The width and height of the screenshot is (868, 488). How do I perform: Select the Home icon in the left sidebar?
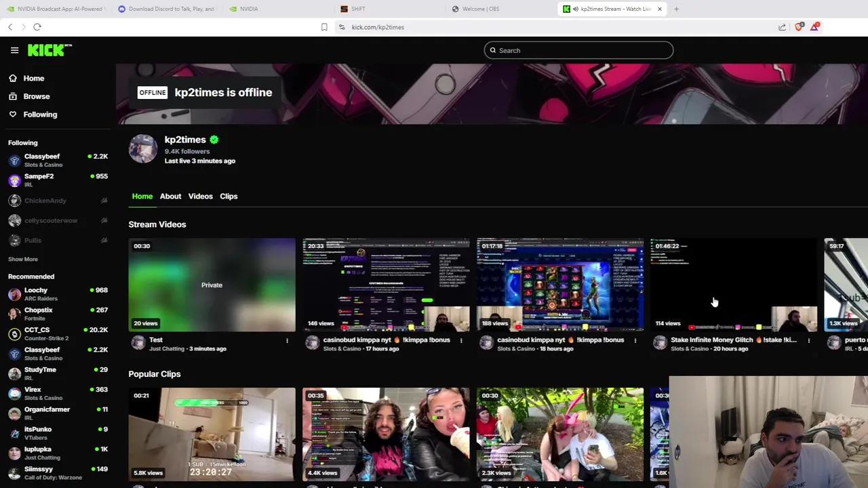click(12, 78)
